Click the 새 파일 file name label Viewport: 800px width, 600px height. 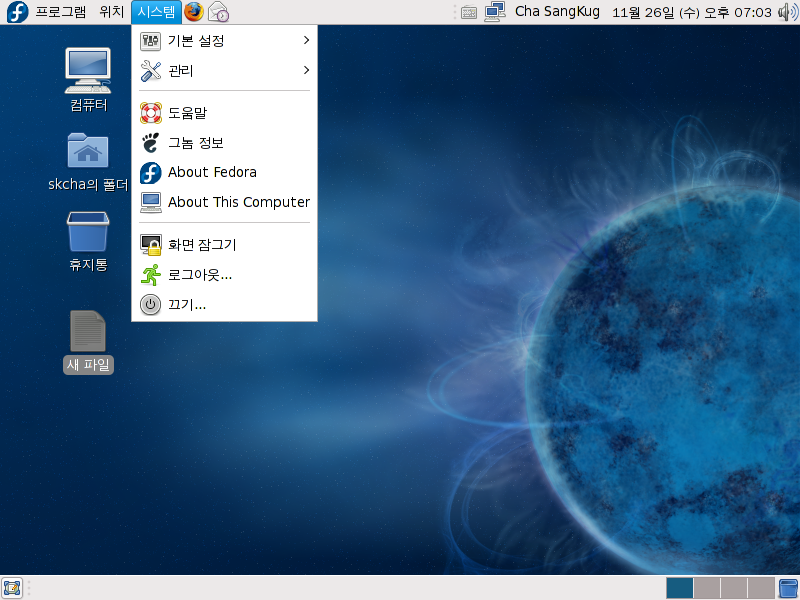coord(88,365)
